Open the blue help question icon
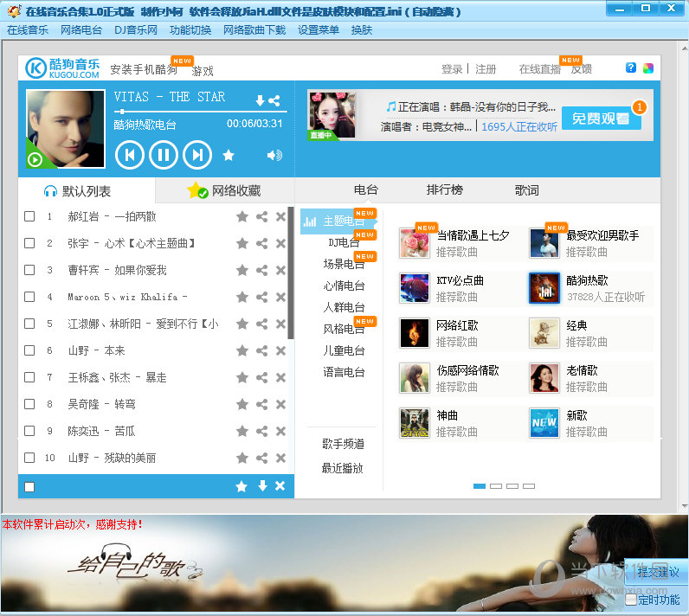 (x=630, y=67)
